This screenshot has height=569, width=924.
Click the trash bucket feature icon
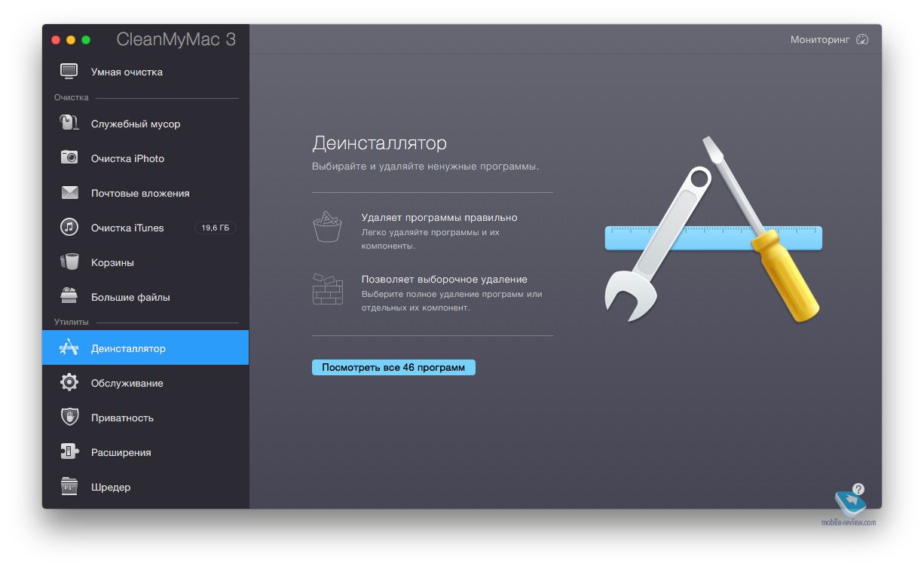click(x=327, y=226)
